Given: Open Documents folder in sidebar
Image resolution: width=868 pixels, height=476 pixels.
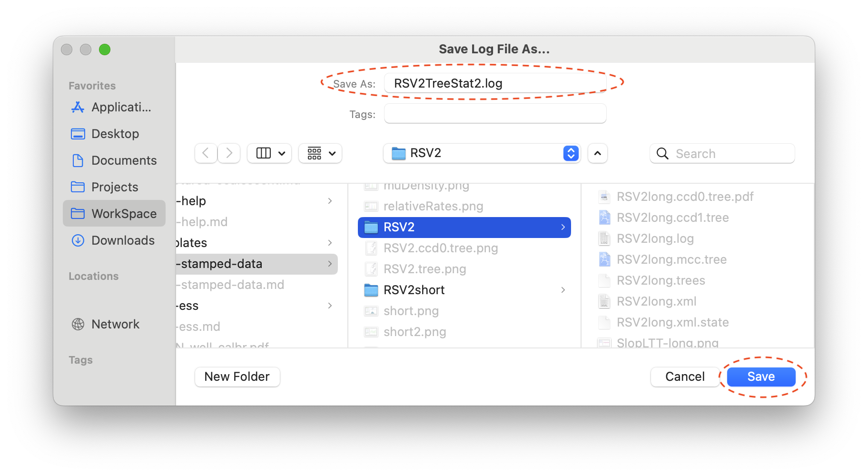Looking at the screenshot, I should [114, 160].
